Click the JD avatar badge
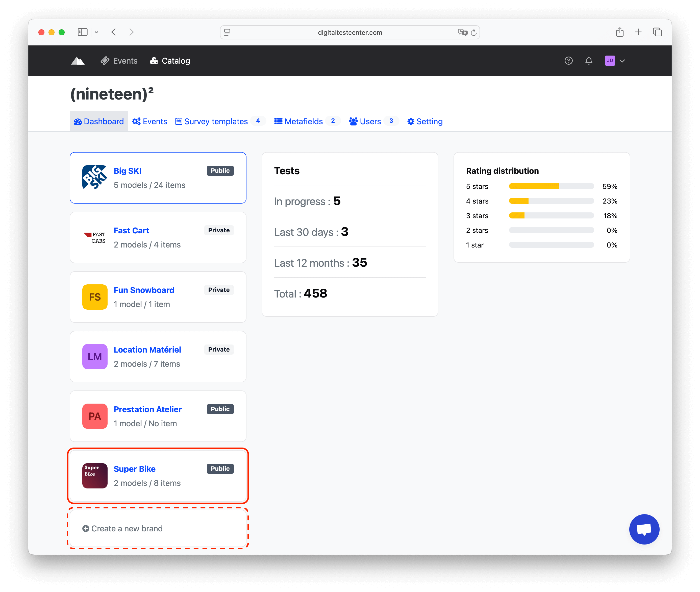The width and height of the screenshot is (700, 592). point(610,61)
